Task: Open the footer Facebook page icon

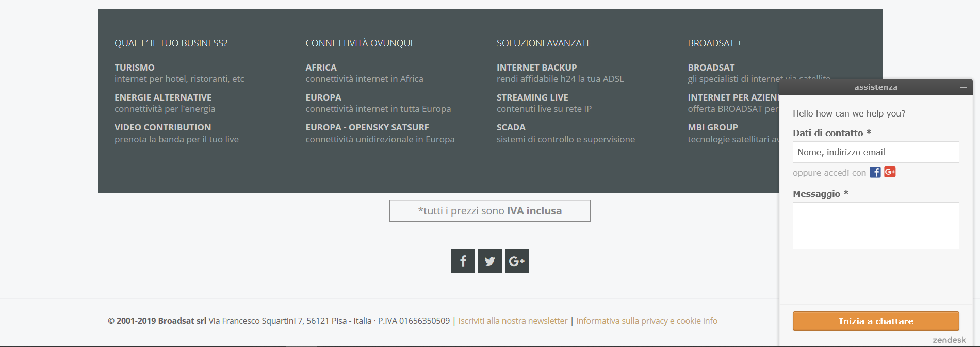Action: point(463,261)
